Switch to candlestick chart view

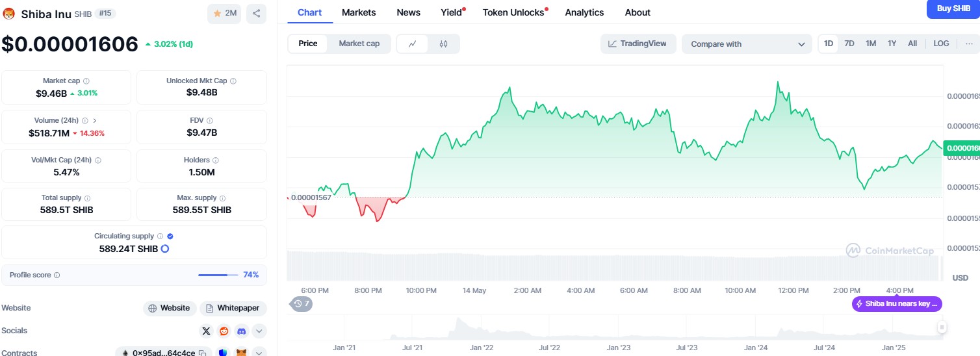point(443,44)
